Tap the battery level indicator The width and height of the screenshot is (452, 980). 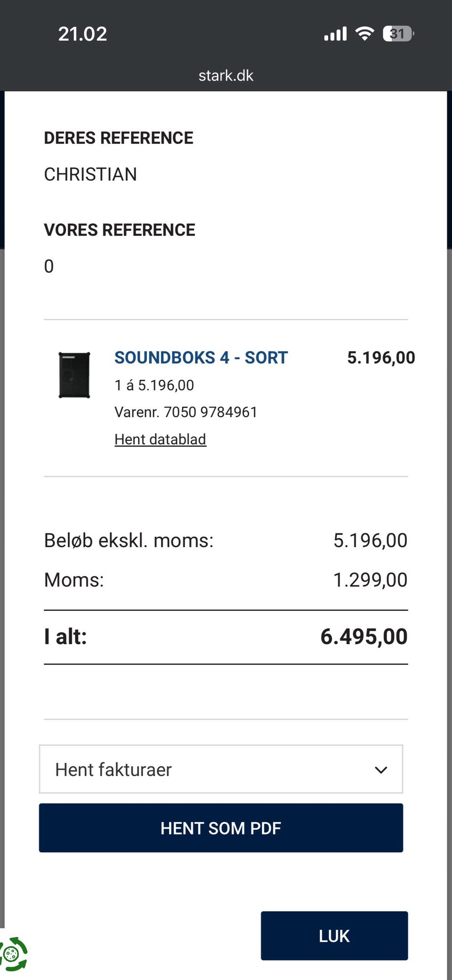(398, 33)
